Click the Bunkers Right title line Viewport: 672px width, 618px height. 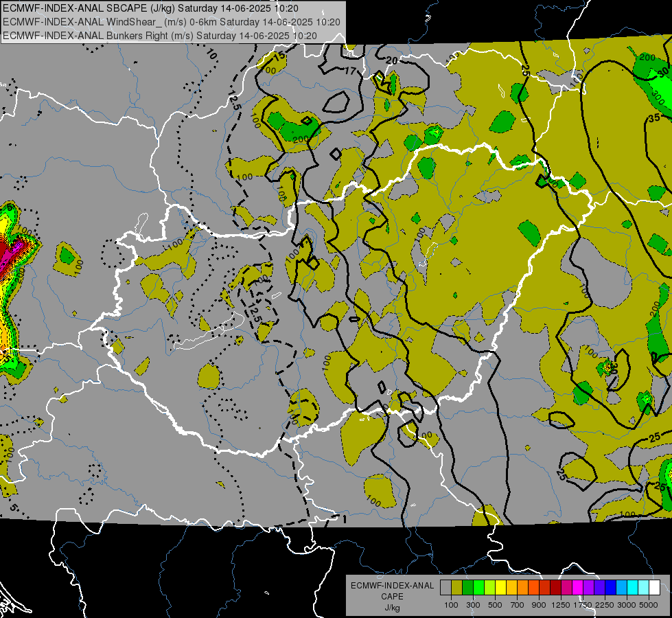point(160,36)
